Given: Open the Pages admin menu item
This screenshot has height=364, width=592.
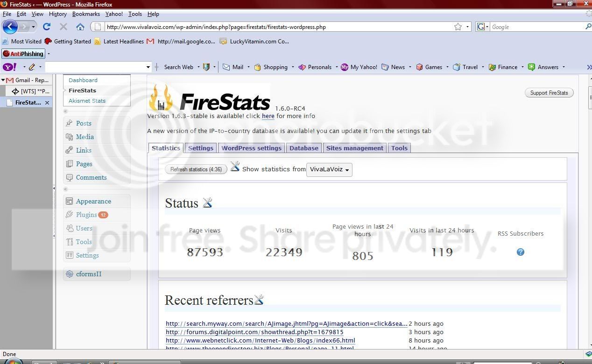Looking at the screenshot, I should tap(84, 164).
